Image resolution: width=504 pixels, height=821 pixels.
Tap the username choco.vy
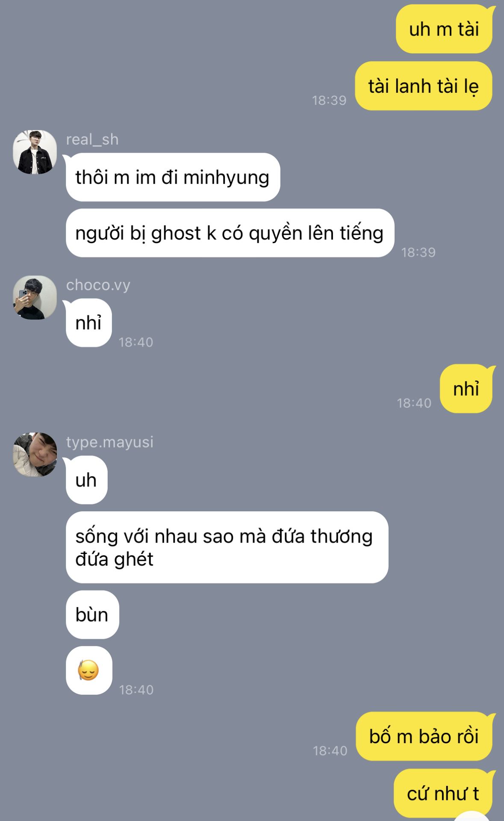click(98, 285)
